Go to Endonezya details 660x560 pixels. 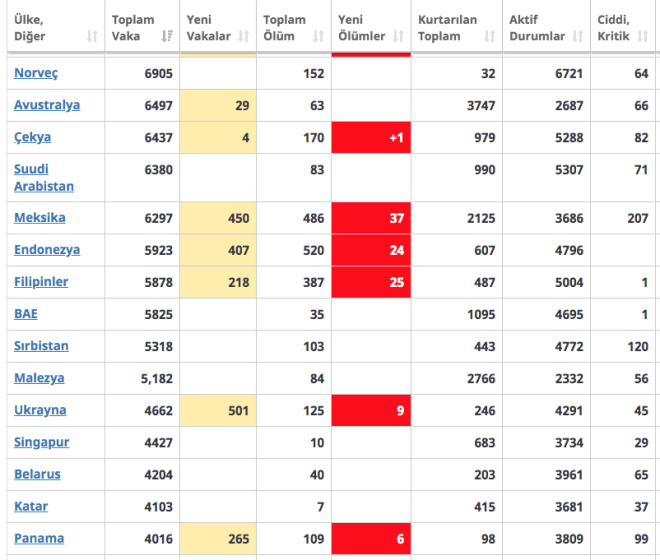click(47, 250)
